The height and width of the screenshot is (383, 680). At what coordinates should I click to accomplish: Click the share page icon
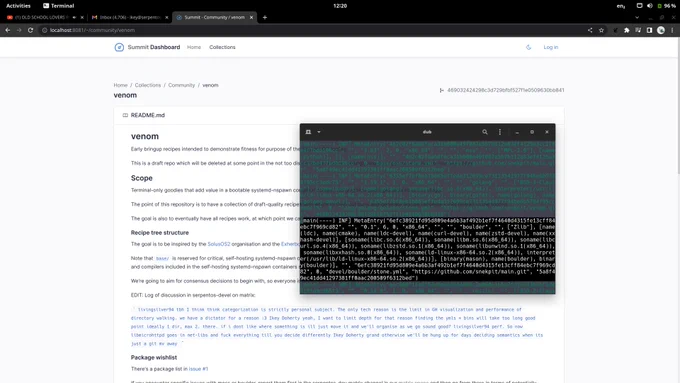pyautogui.click(x=590, y=30)
